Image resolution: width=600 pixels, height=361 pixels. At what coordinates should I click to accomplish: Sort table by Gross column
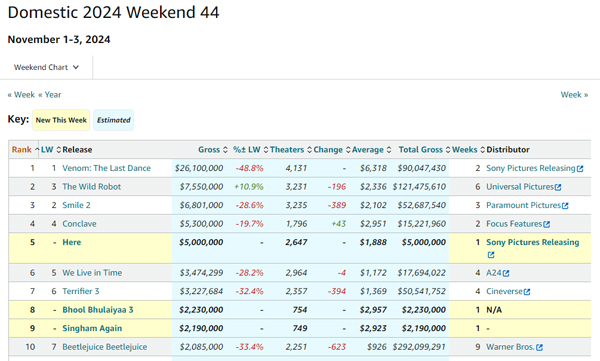pos(212,150)
